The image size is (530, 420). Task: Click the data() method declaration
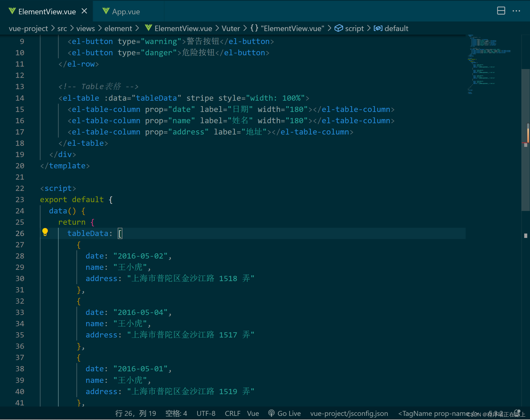(67, 211)
